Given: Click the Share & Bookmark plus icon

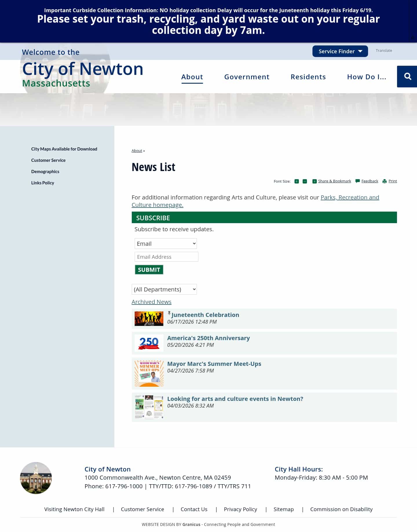Looking at the screenshot, I should 314,181.
